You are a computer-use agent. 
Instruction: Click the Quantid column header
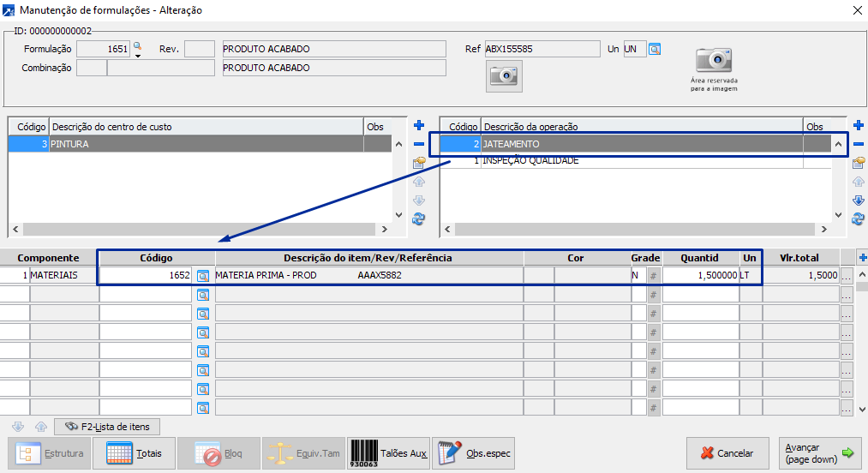(702, 258)
